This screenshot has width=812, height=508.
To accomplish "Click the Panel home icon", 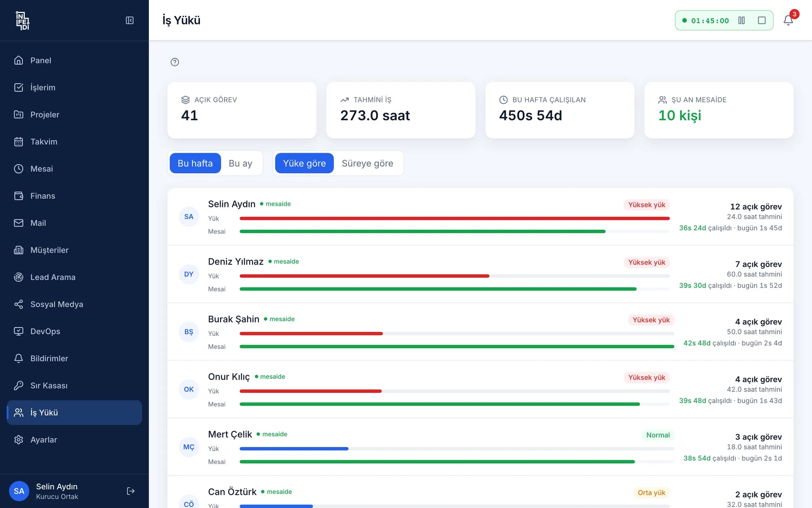I will point(19,60).
